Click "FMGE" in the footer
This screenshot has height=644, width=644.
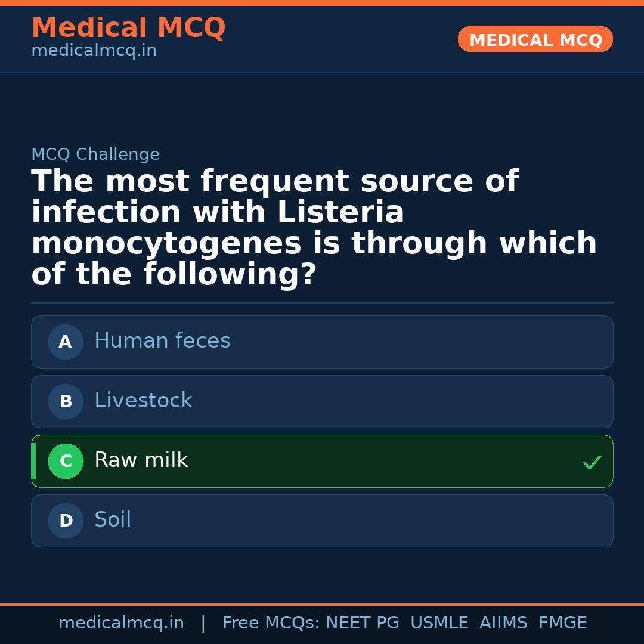point(563,623)
